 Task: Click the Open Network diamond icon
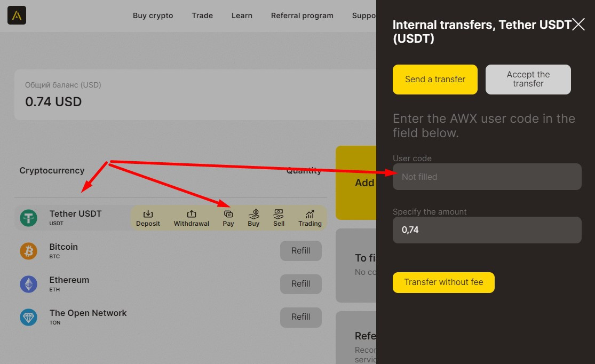29,317
